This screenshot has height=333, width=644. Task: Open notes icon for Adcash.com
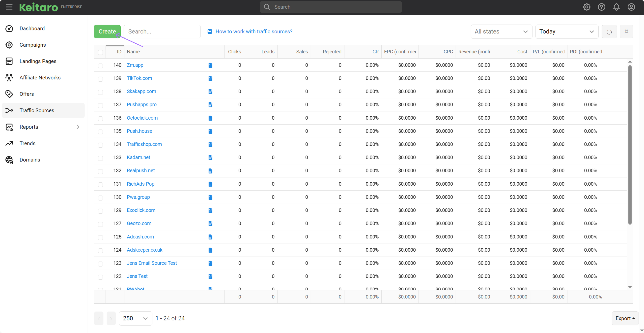pos(210,237)
